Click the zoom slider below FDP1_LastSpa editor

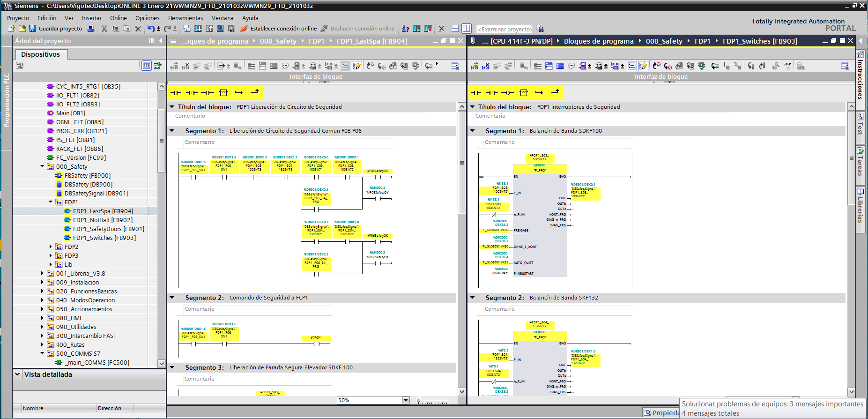pos(433,401)
